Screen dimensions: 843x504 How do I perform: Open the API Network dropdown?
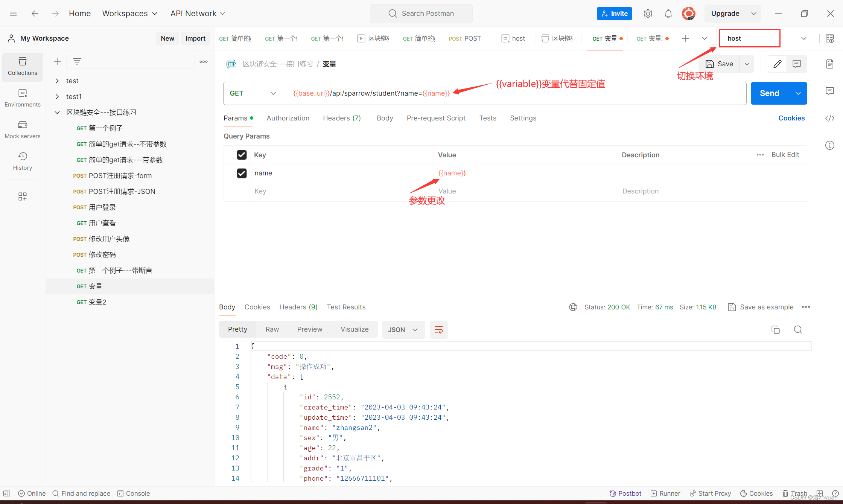tap(198, 14)
